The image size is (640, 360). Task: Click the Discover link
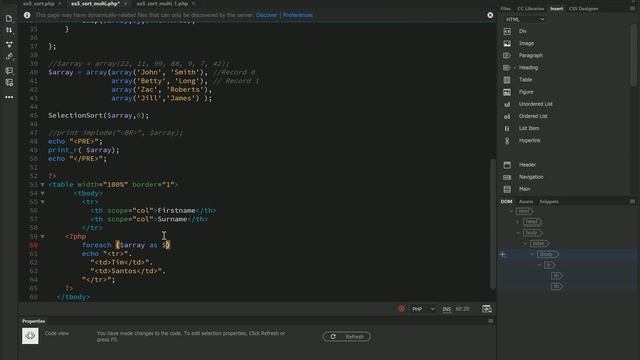tap(267, 15)
